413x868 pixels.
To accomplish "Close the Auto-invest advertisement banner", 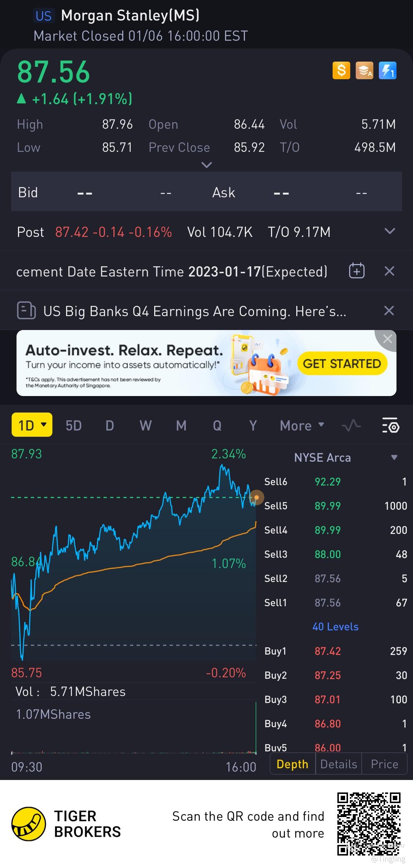I will tap(387, 339).
